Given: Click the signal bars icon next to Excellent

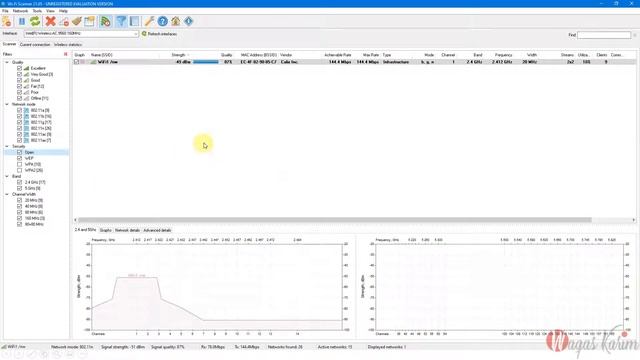Looking at the screenshot, I should 27,68.
